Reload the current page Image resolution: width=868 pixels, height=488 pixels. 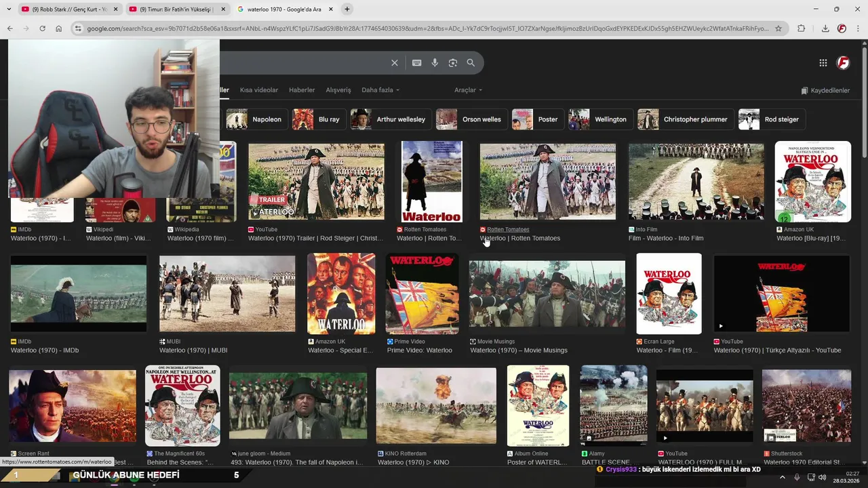point(42,28)
